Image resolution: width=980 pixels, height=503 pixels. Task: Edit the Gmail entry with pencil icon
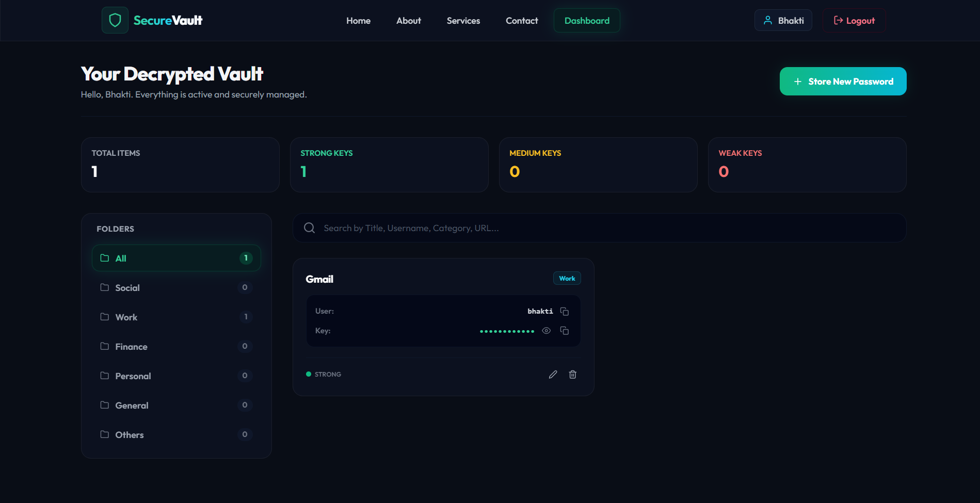553,375
